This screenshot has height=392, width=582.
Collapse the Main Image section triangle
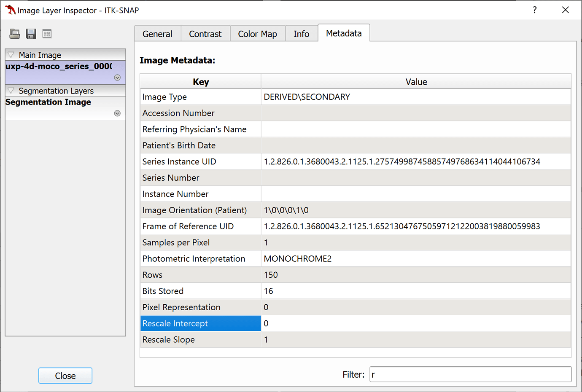[11, 55]
